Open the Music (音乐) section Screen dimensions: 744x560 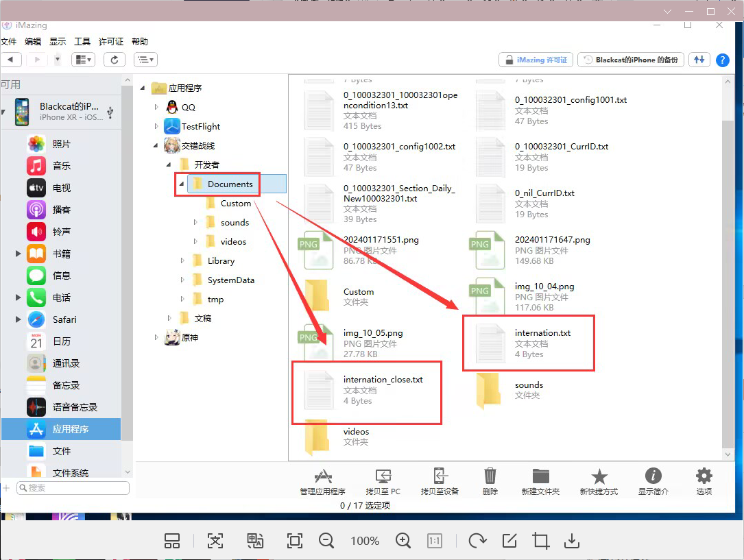pos(61,166)
